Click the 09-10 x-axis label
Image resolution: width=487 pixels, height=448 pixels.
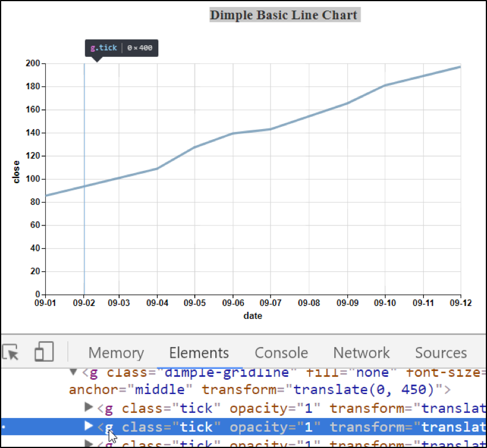click(385, 303)
